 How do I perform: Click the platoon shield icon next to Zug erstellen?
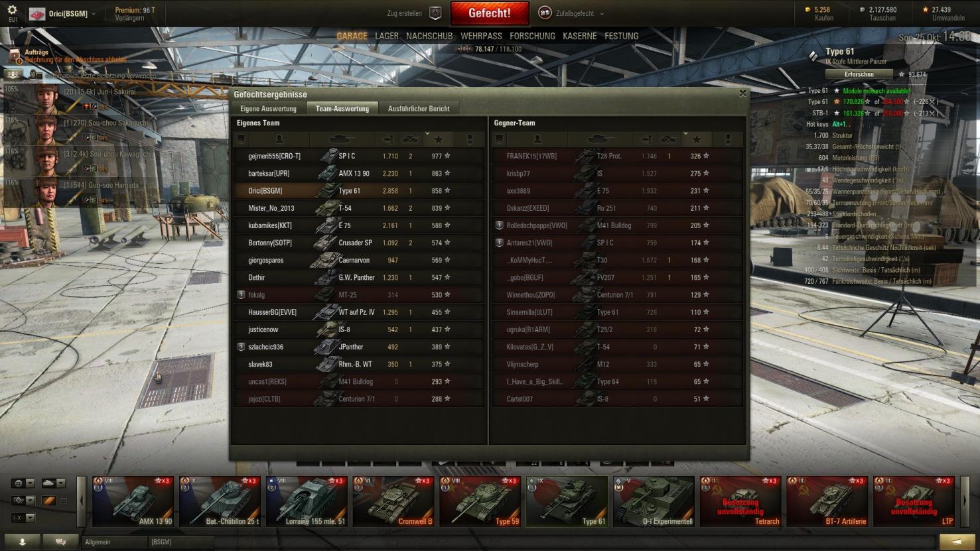point(435,13)
